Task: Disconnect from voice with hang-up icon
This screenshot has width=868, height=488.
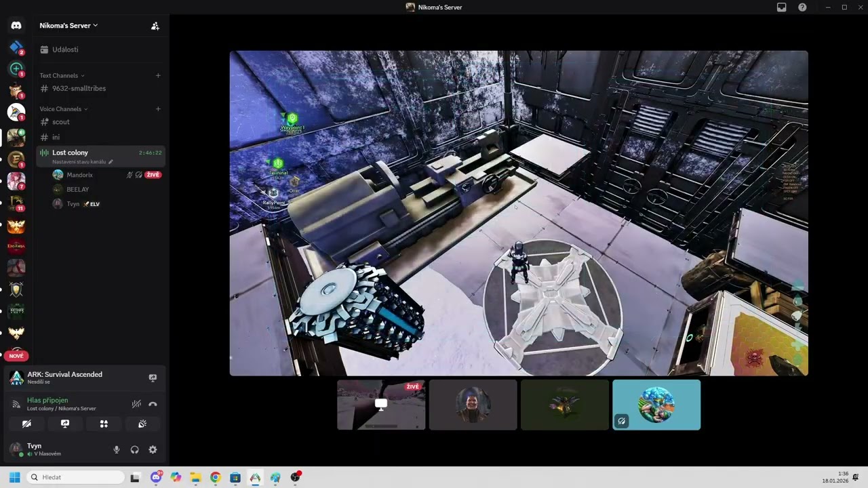Action: tap(153, 404)
